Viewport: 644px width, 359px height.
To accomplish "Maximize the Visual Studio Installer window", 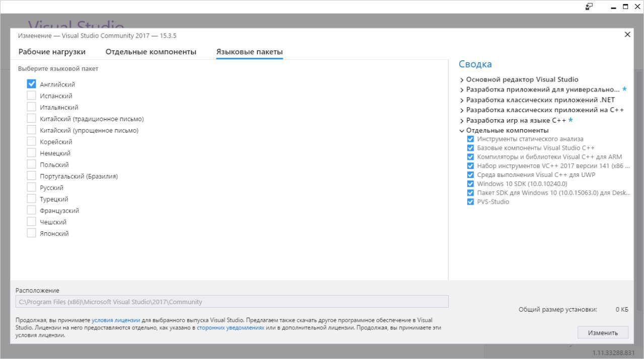I will pos(625,7).
